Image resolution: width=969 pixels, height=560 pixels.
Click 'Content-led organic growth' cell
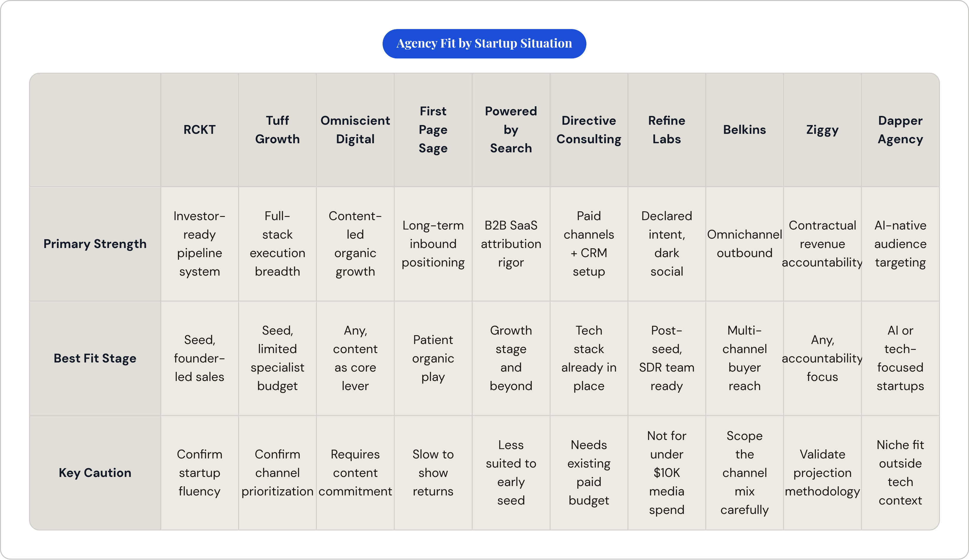[x=355, y=244]
